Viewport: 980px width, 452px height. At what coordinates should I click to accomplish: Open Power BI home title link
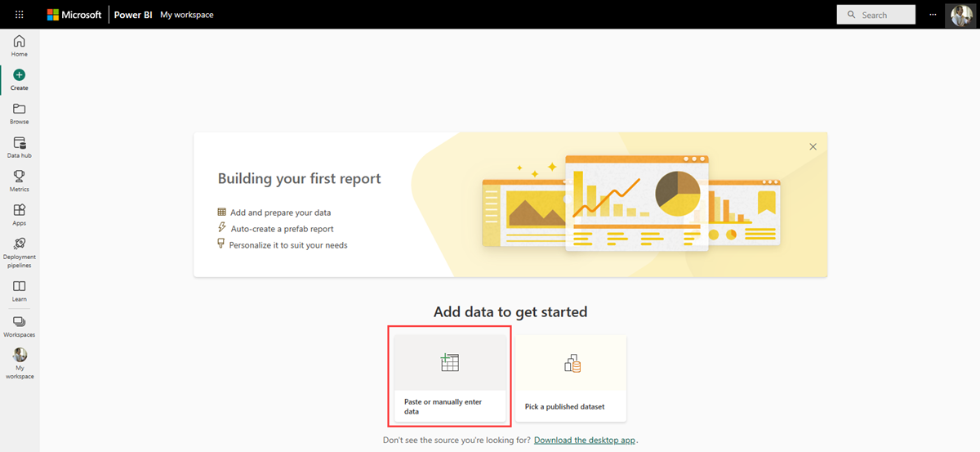point(133,15)
